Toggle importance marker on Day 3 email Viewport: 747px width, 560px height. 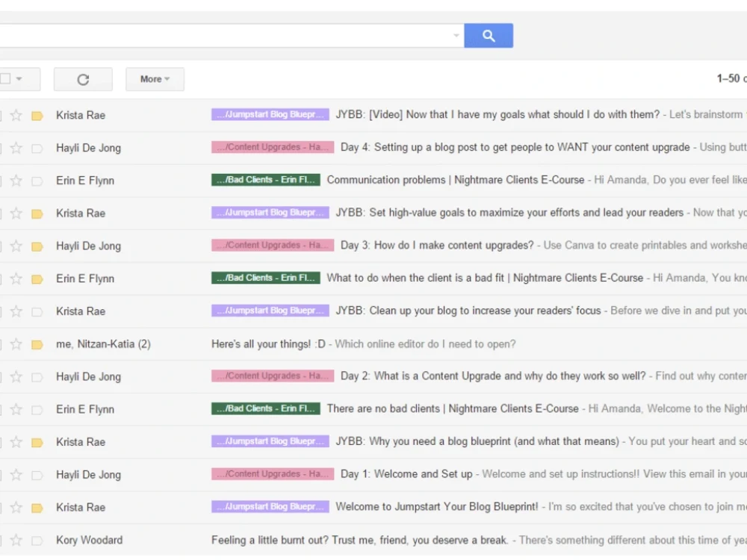coord(37,246)
